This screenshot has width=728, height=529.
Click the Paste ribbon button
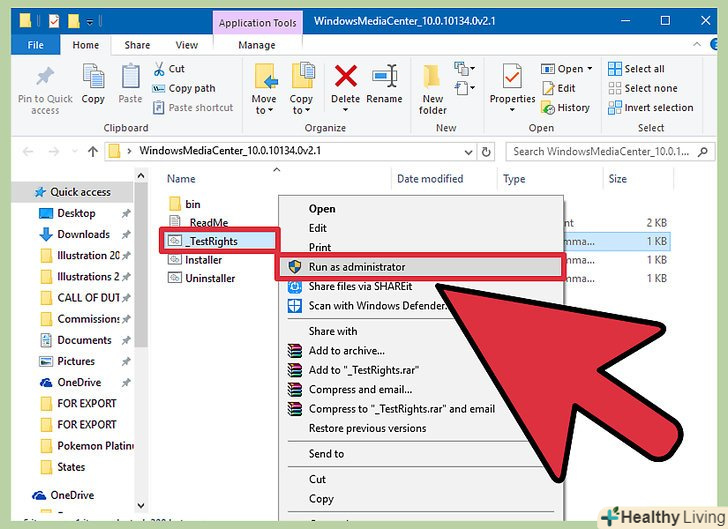130,84
